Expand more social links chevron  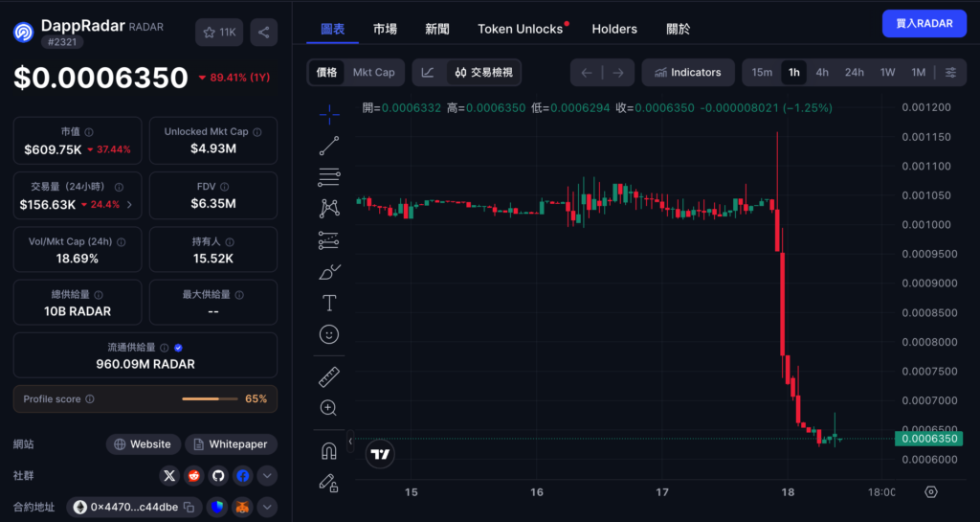[267, 475]
